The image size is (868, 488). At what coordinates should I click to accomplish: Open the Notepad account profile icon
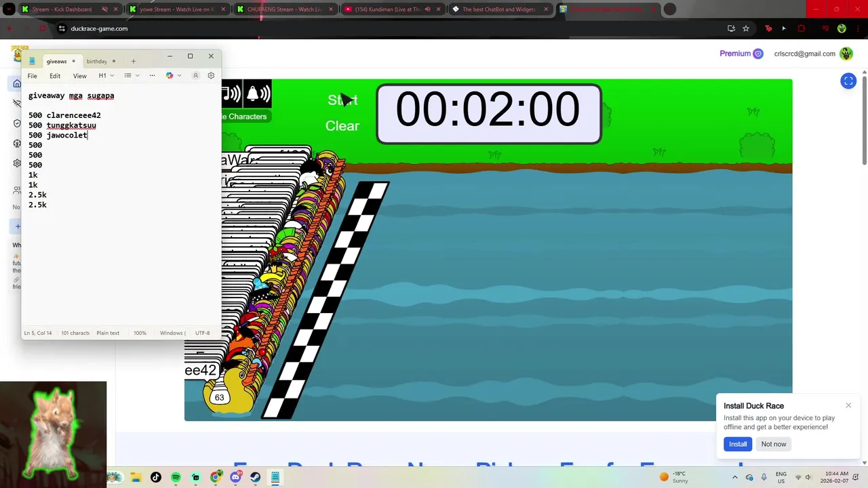tap(195, 76)
